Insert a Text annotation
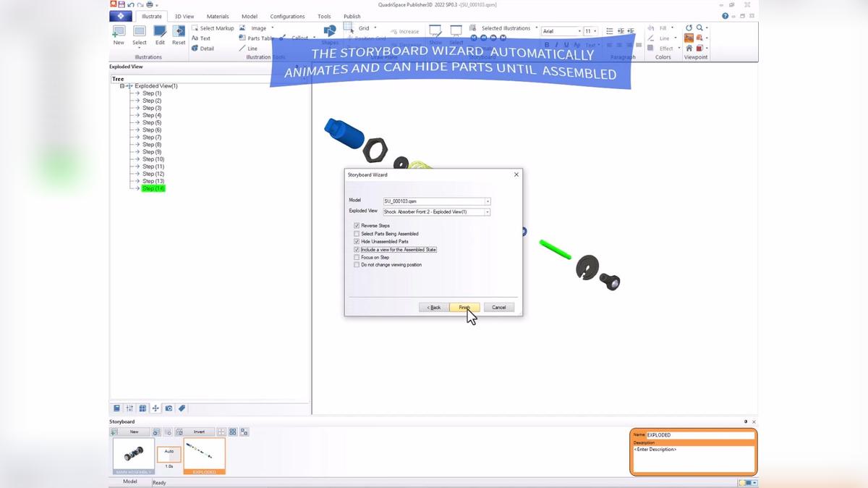This screenshot has height=488, width=868. (201, 38)
